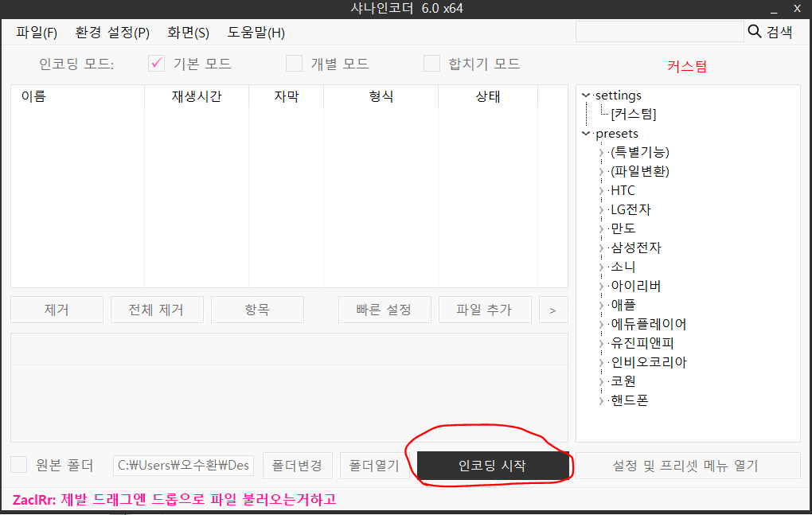Screen dimensions: 812x515
Task: Collapse the presets tree node
Action: point(585,133)
